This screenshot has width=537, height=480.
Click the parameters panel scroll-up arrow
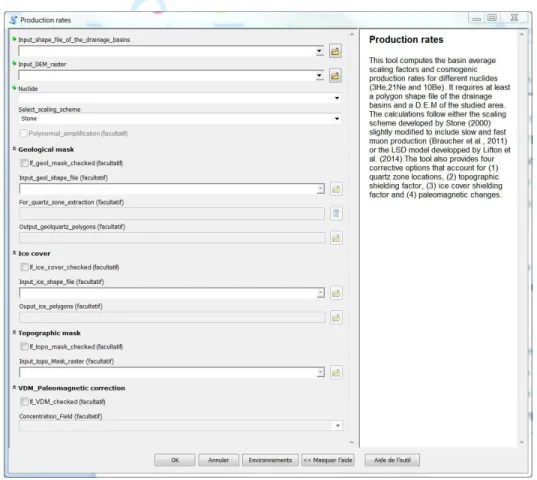click(352, 35)
